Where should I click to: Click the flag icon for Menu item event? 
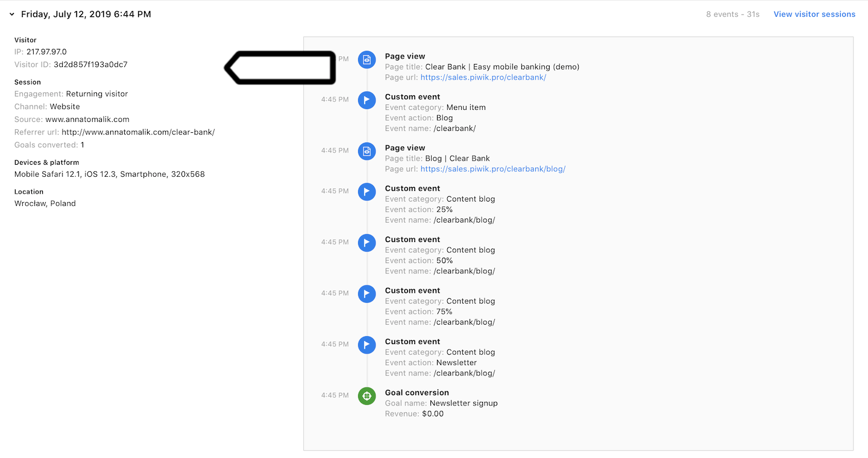point(366,100)
